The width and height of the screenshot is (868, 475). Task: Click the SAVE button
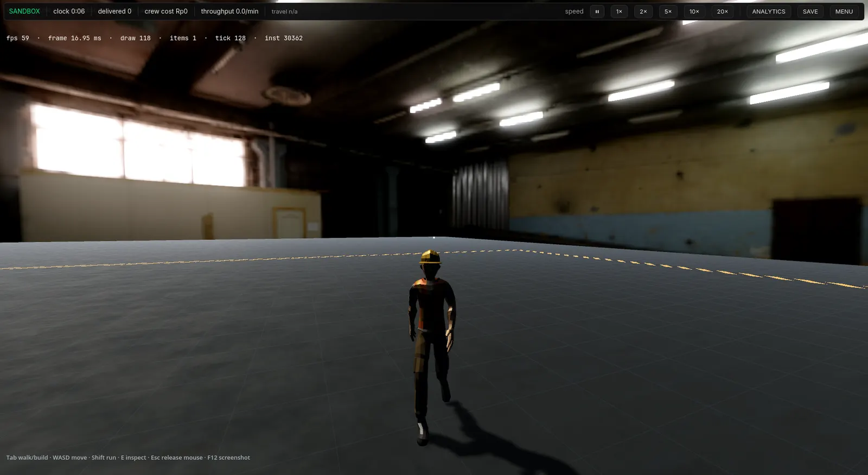pyautogui.click(x=810, y=11)
